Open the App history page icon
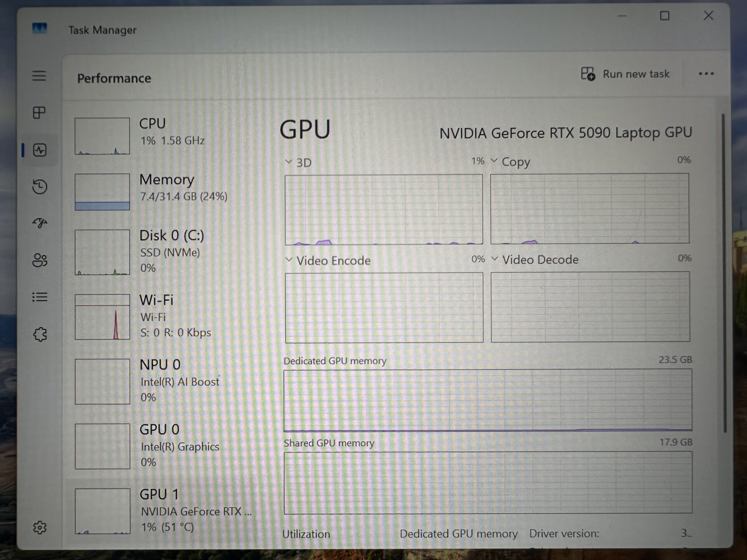Image resolution: width=747 pixels, height=560 pixels. (x=40, y=187)
